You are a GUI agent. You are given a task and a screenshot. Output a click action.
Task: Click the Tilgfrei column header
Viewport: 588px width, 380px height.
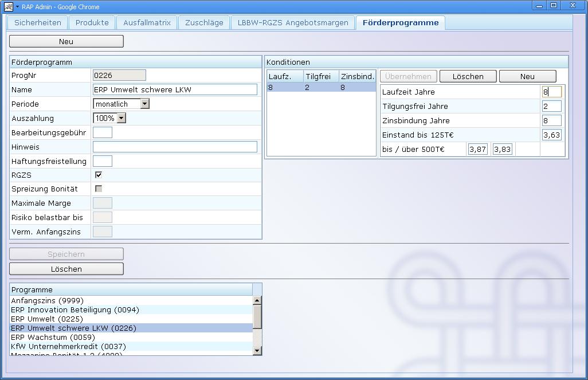[x=322, y=77]
